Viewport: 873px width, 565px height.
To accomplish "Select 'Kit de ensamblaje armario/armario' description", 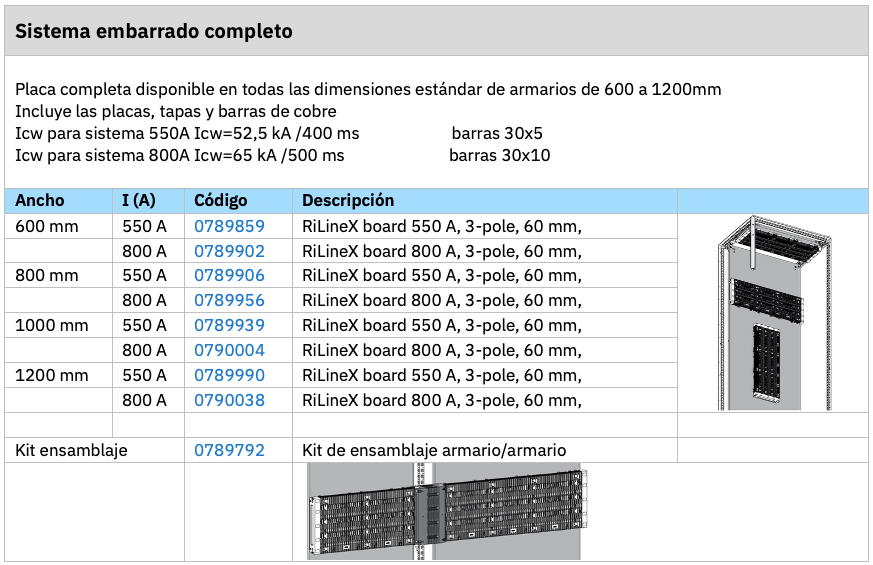I will point(434,450).
